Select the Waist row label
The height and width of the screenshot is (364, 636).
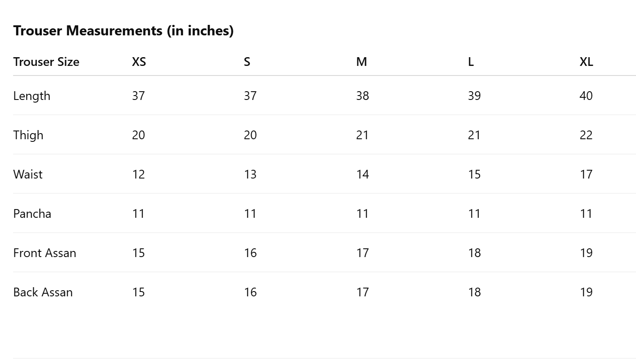pos(28,175)
